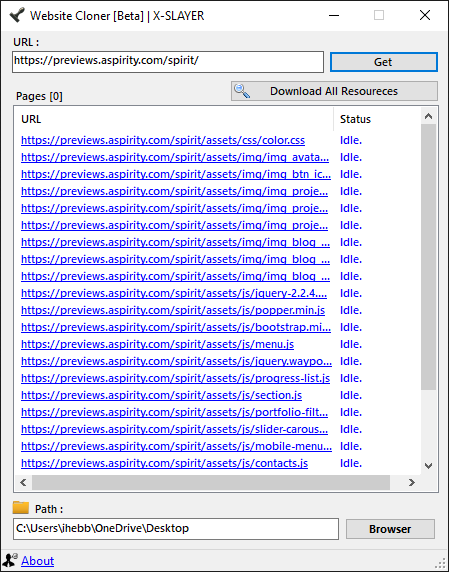The width and height of the screenshot is (449, 572).
Task: Focus the Path input field
Action: [176, 529]
